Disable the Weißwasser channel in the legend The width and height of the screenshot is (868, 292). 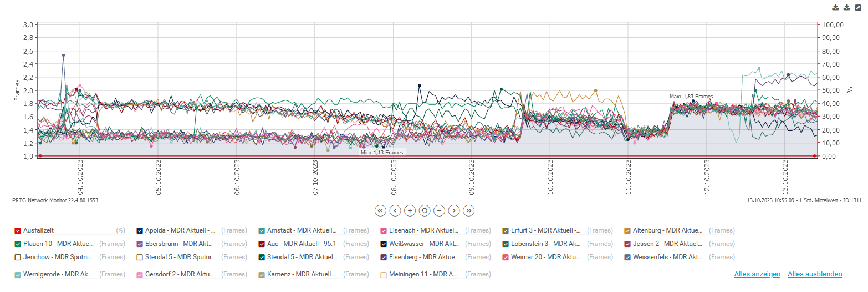point(384,244)
